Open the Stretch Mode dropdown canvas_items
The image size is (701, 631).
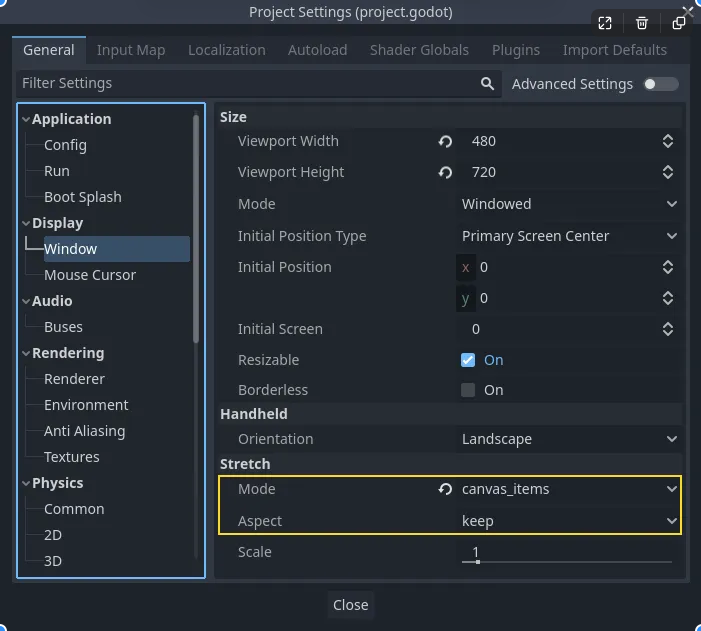coord(569,489)
